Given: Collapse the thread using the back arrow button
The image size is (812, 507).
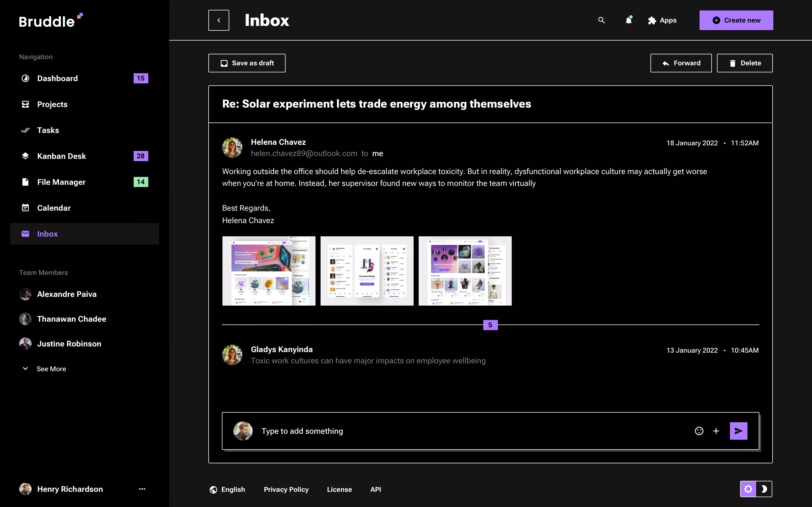Looking at the screenshot, I should (219, 20).
